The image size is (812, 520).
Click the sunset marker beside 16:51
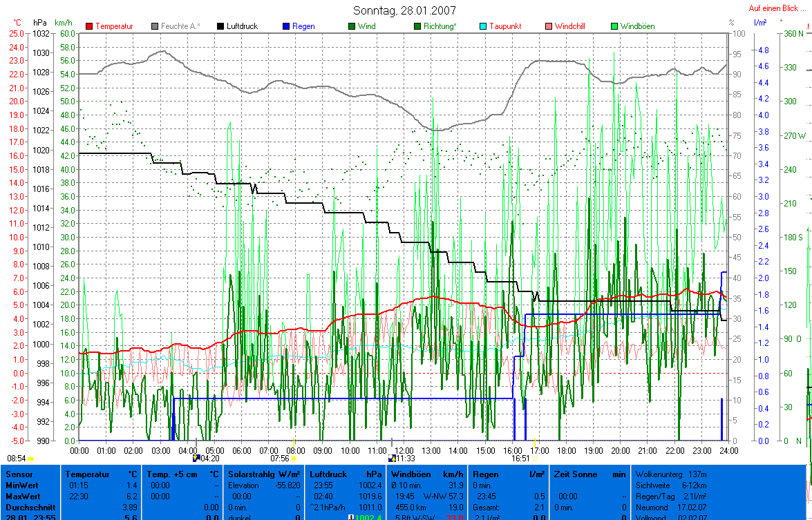(535, 458)
